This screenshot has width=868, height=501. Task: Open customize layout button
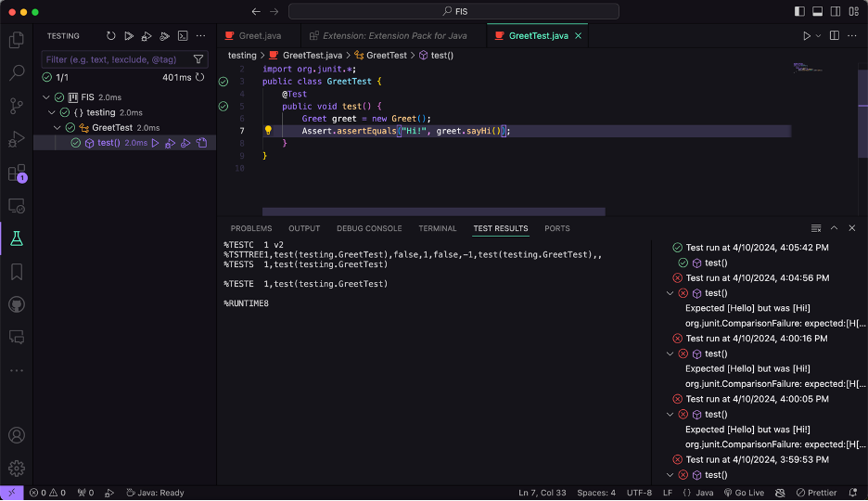pyautogui.click(x=853, y=11)
